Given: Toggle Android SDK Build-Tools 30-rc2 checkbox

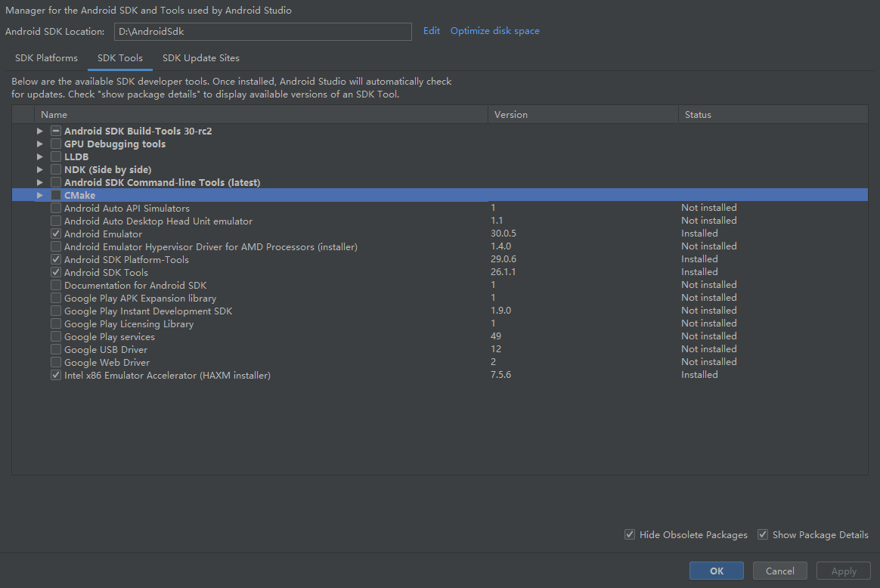Looking at the screenshot, I should (x=55, y=132).
